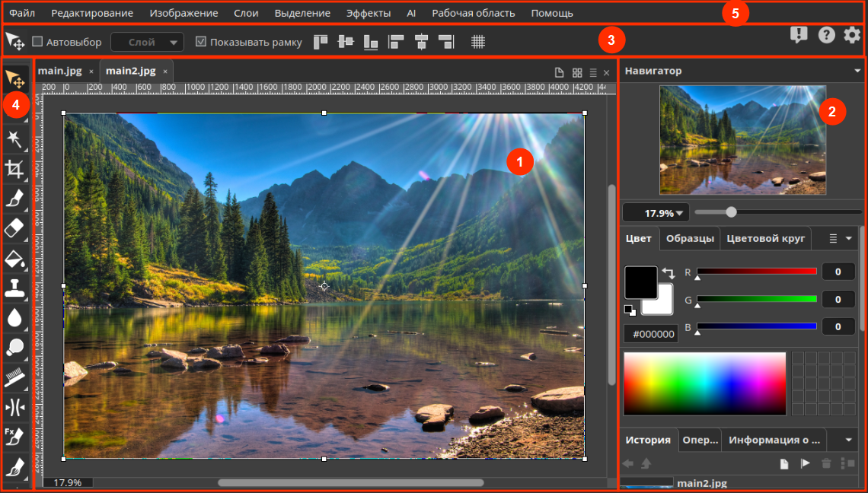
Task: Click the question mark help icon
Action: 826,35
